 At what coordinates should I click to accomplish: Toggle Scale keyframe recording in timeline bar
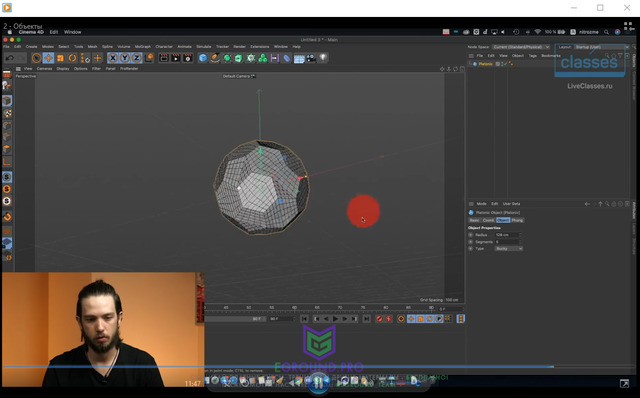click(420, 318)
